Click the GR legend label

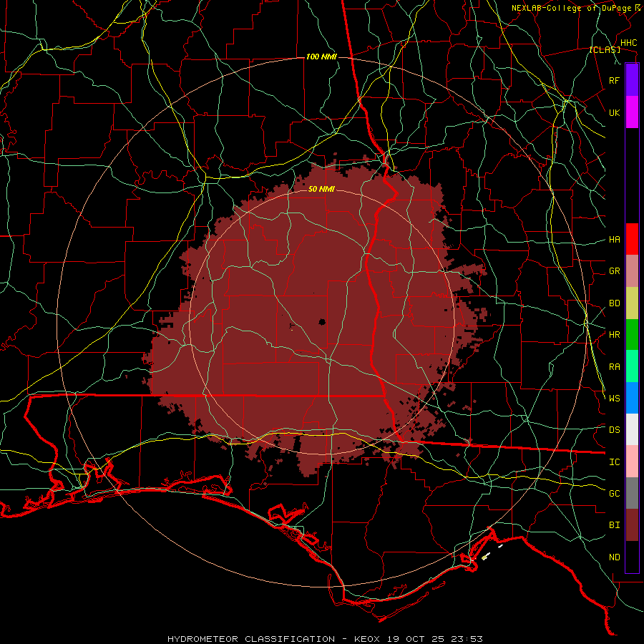click(x=614, y=271)
